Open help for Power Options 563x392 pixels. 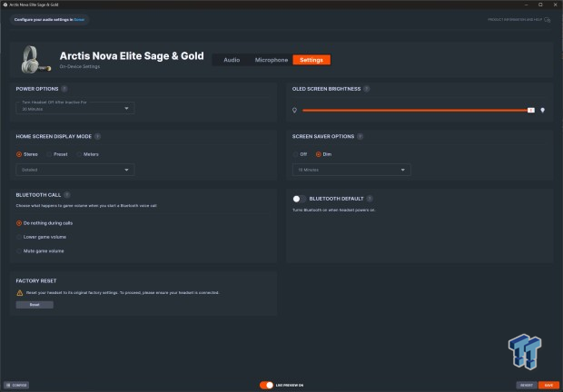click(64, 89)
